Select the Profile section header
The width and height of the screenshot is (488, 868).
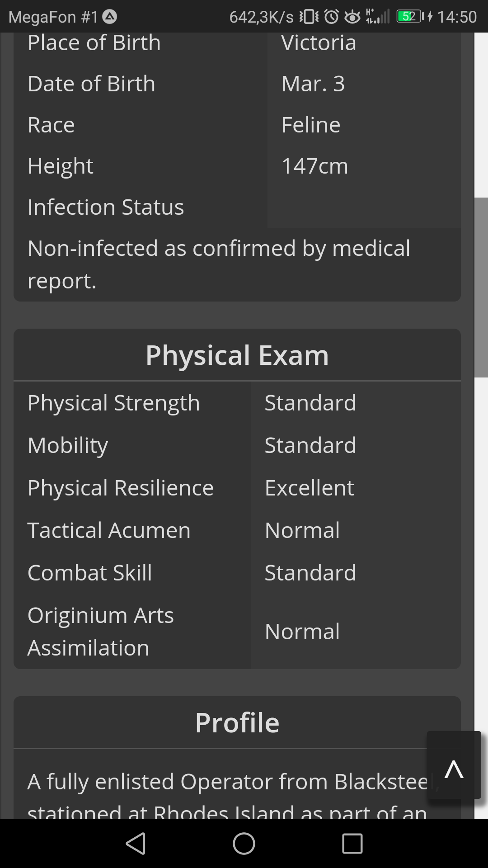pos(237,722)
